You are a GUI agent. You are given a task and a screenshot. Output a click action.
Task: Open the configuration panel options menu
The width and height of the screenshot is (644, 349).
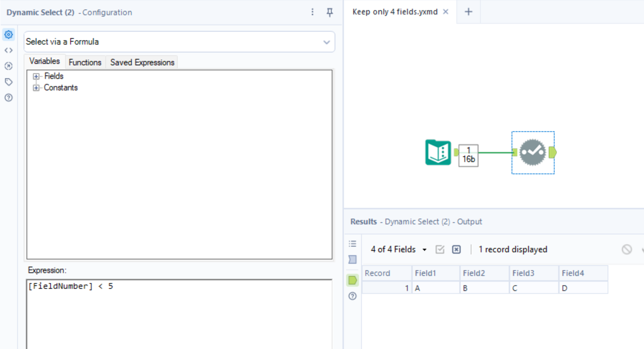312,12
